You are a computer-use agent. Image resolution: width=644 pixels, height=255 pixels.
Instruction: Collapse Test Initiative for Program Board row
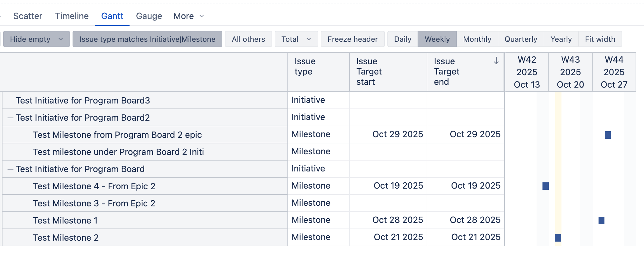click(x=10, y=169)
